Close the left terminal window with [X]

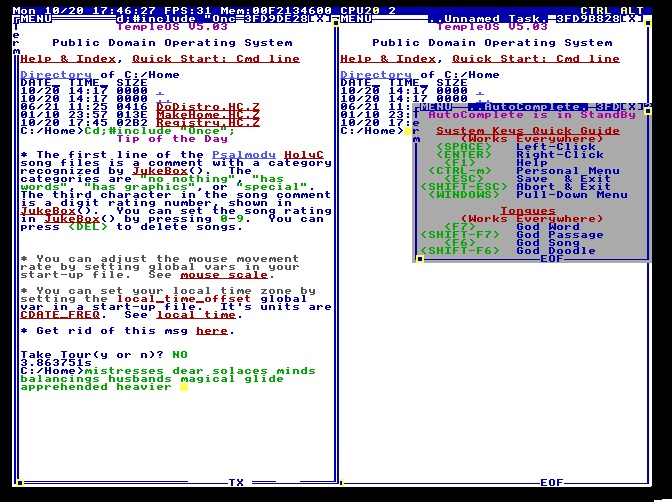tap(320, 19)
